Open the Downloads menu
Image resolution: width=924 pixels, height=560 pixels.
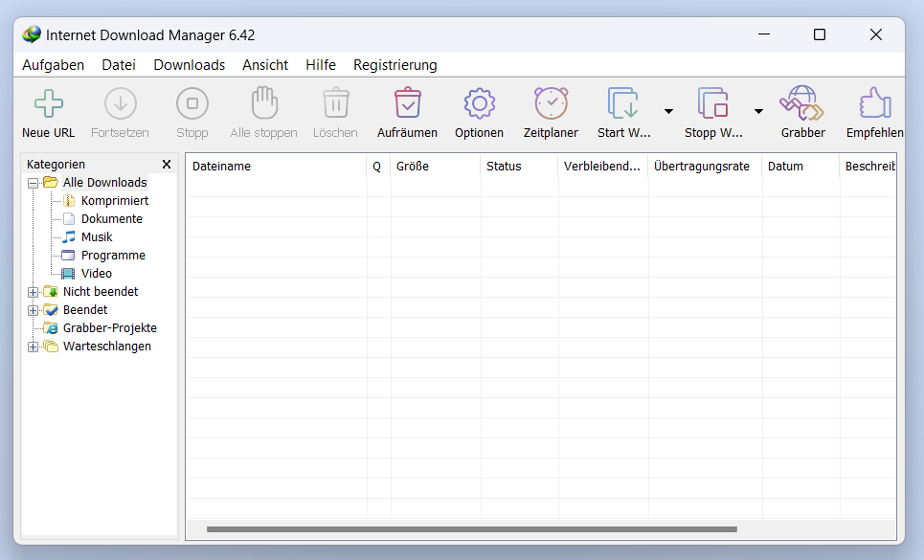point(190,65)
